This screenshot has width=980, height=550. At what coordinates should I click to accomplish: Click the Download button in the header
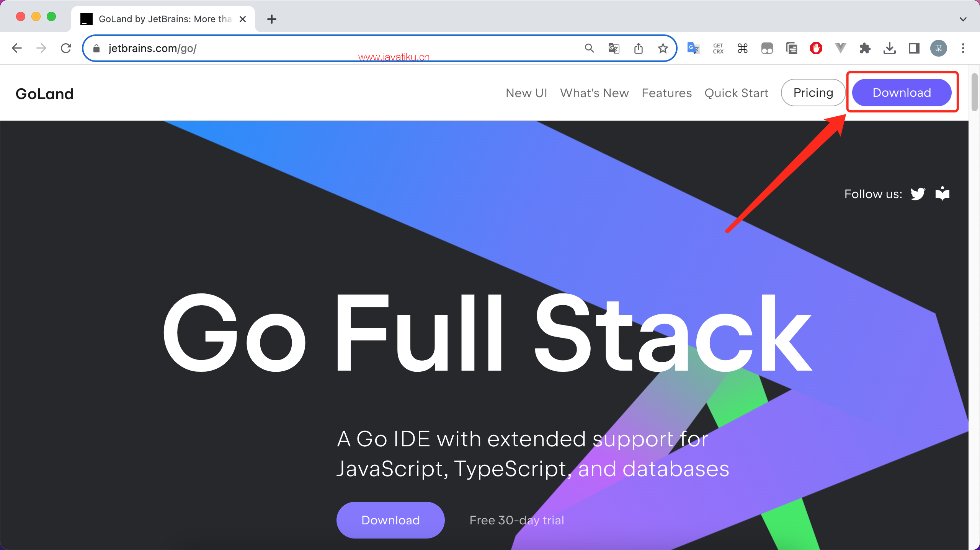(902, 93)
